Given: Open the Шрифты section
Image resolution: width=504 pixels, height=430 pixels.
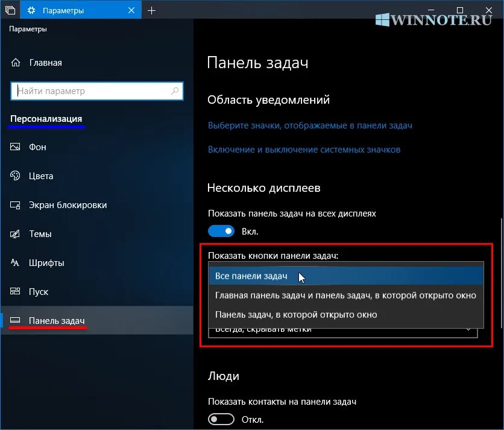Looking at the screenshot, I should [96, 263].
